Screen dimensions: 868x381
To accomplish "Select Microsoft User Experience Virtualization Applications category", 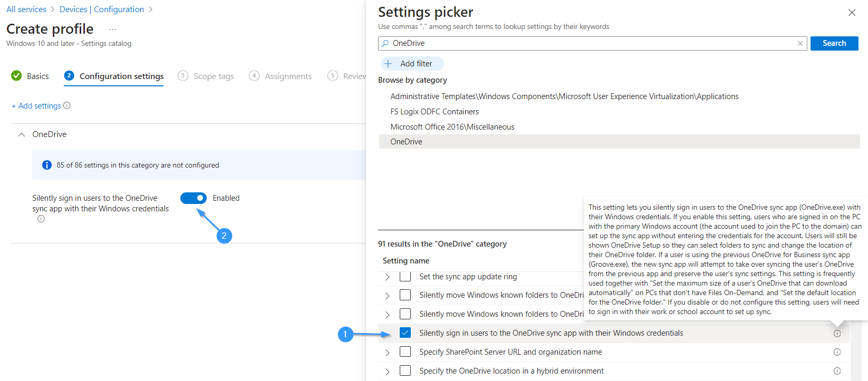I will [x=564, y=96].
